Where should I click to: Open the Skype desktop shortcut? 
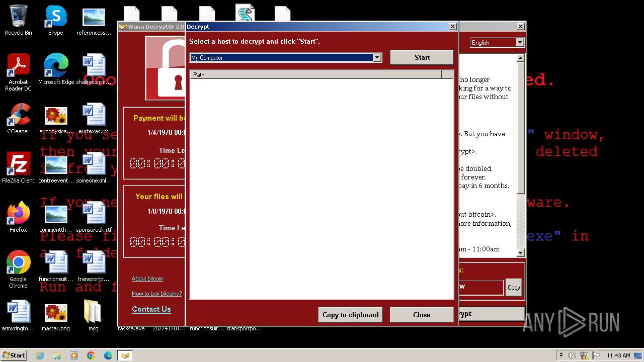(x=56, y=20)
